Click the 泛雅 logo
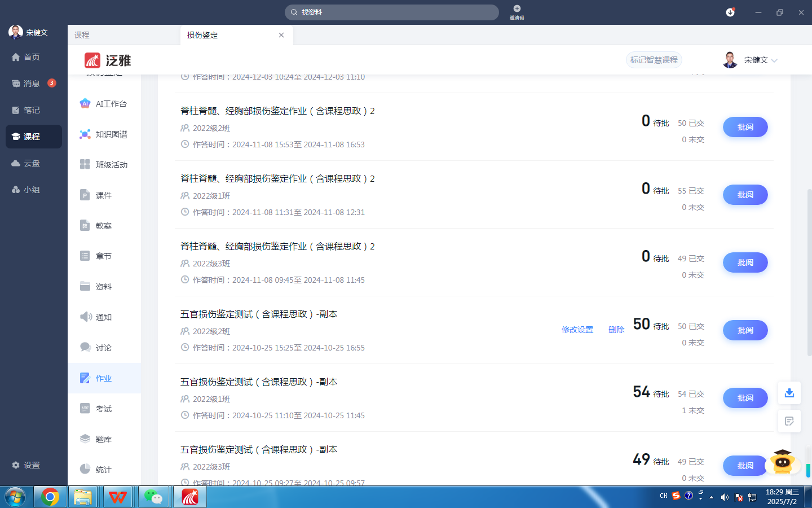The image size is (812, 508). coord(108,60)
